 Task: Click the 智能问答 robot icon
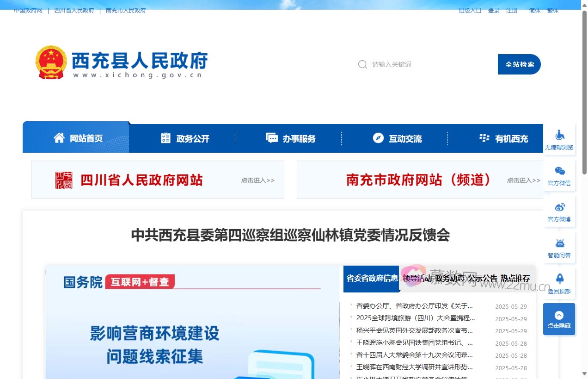(x=559, y=242)
